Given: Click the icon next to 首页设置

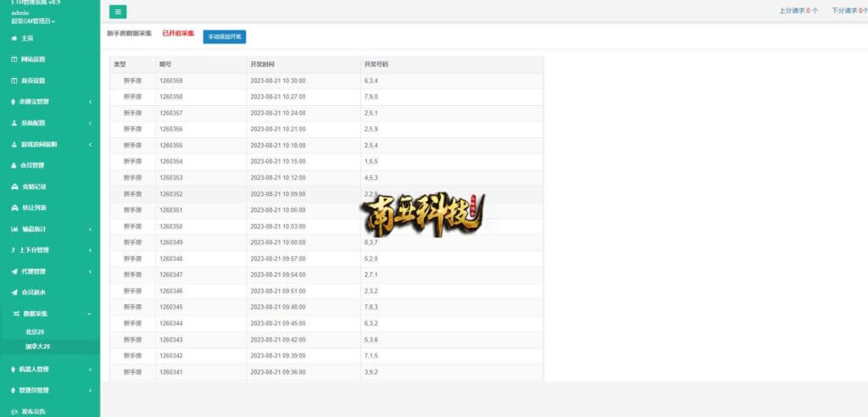Looking at the screenshot, I should click(14, 81).
